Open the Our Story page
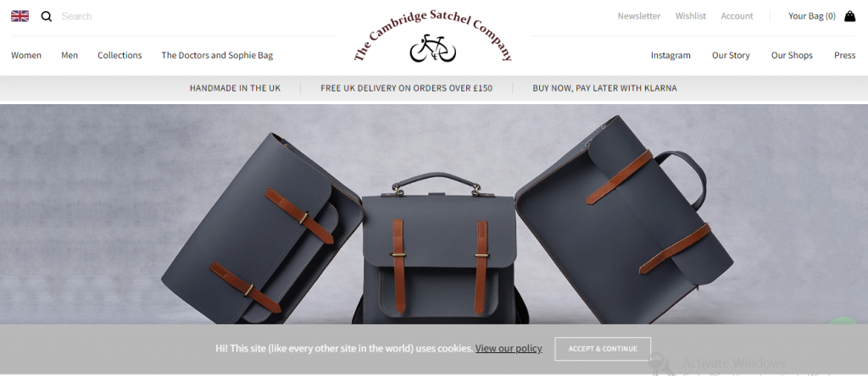 tap(731, 55)
